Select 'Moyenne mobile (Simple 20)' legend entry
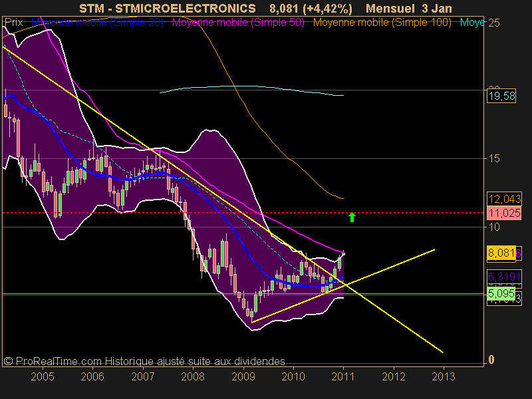 [97, 23]
